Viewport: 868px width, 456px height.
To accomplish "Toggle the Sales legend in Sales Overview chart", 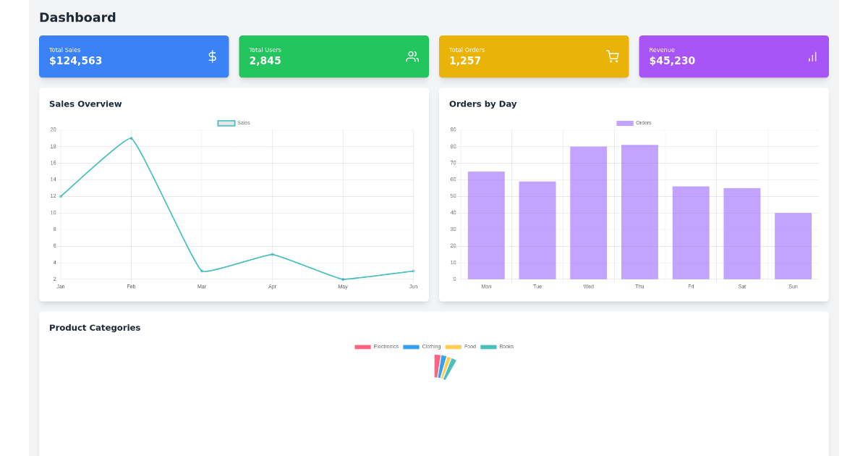I will (x=233, y=122).
